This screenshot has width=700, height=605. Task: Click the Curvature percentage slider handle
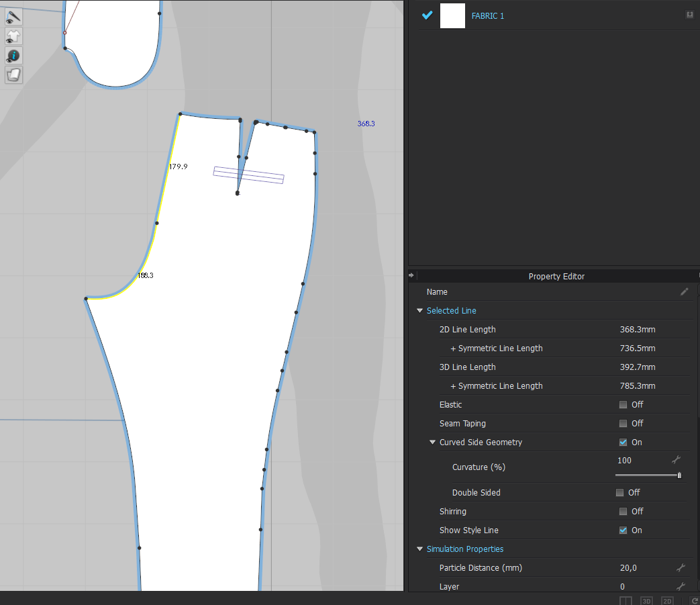pos(679,475)
